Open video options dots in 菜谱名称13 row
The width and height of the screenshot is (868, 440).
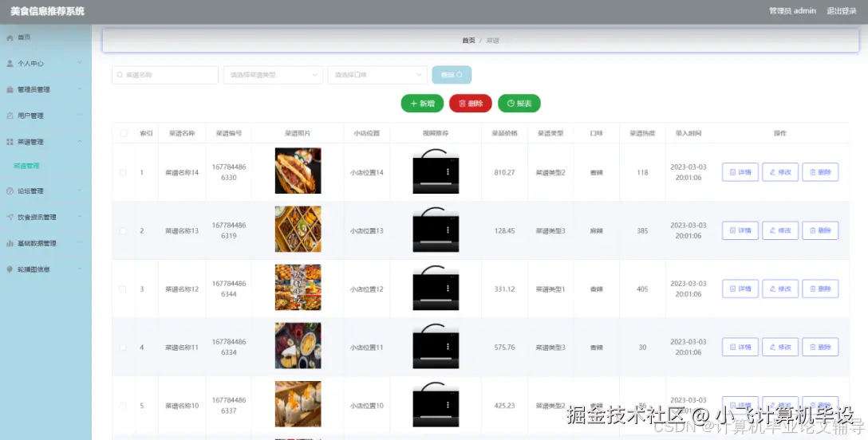(448, 230)
